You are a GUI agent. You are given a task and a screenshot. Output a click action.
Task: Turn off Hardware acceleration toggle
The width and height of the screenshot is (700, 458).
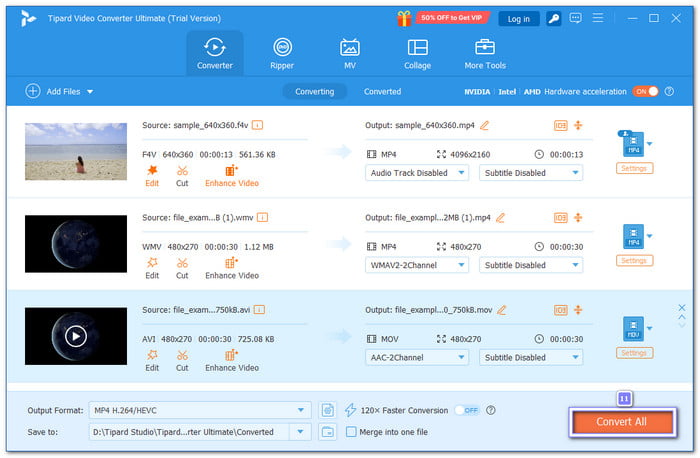[645, 91]
